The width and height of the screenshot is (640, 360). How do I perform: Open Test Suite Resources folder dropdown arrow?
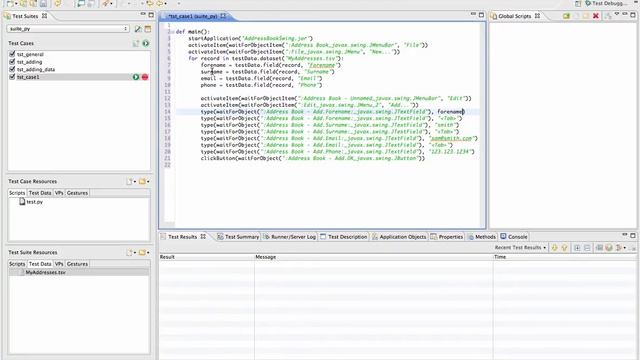[x=148, y=253]
